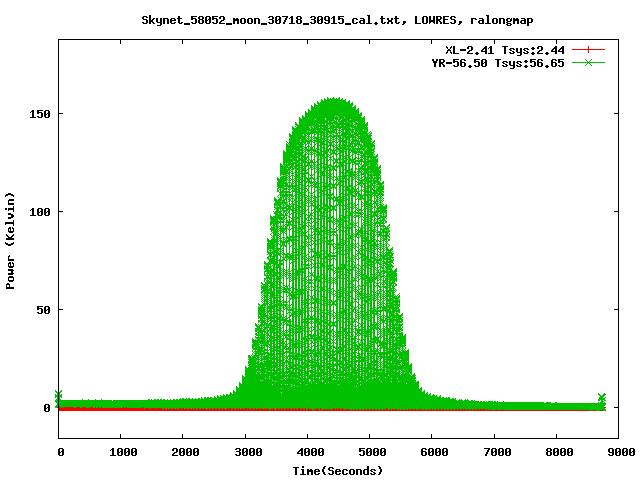Click x-axis tick label 6000

(x=434, y=452)
